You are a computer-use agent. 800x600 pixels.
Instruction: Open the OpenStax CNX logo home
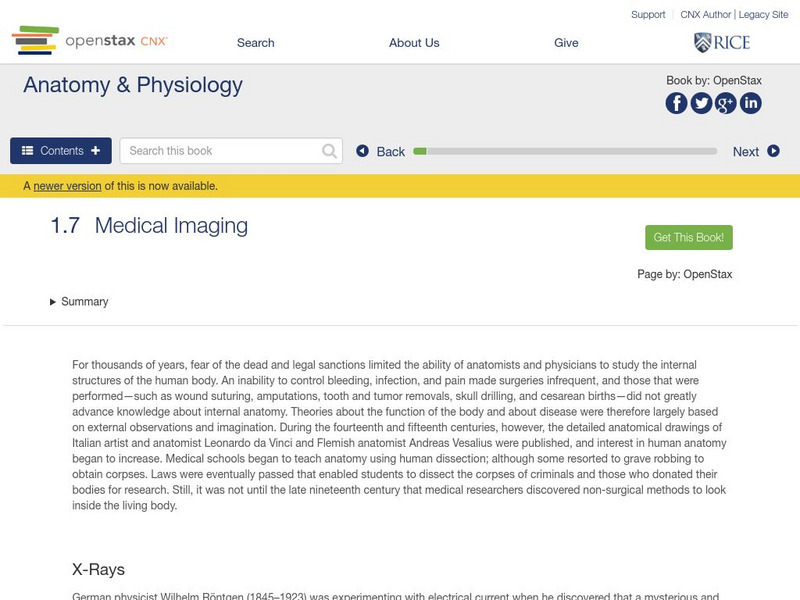click(x=90, y=41)
